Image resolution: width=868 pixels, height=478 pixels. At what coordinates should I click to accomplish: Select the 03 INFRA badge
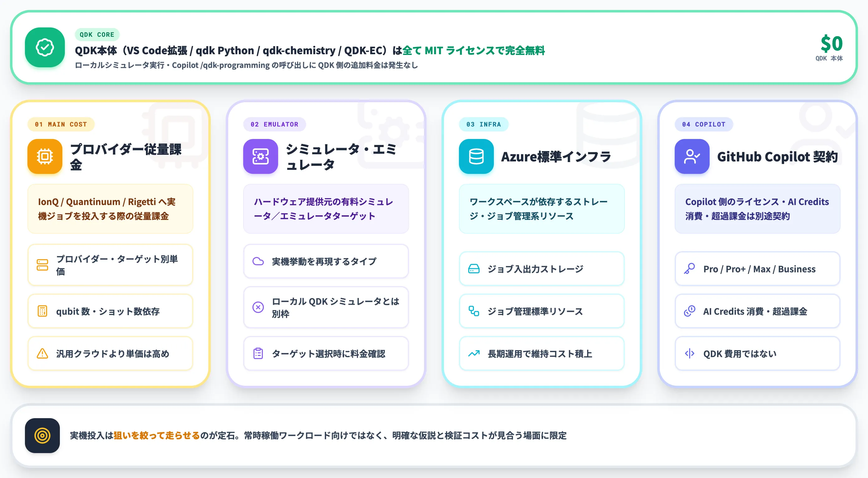coord(484,124)
